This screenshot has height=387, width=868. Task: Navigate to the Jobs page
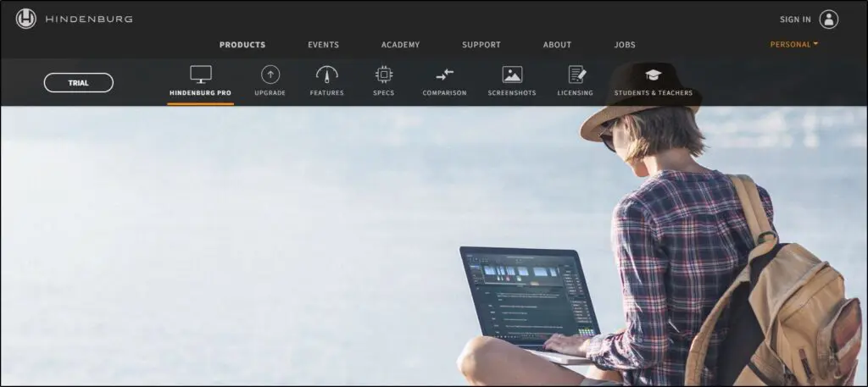(x=625, y=45)
